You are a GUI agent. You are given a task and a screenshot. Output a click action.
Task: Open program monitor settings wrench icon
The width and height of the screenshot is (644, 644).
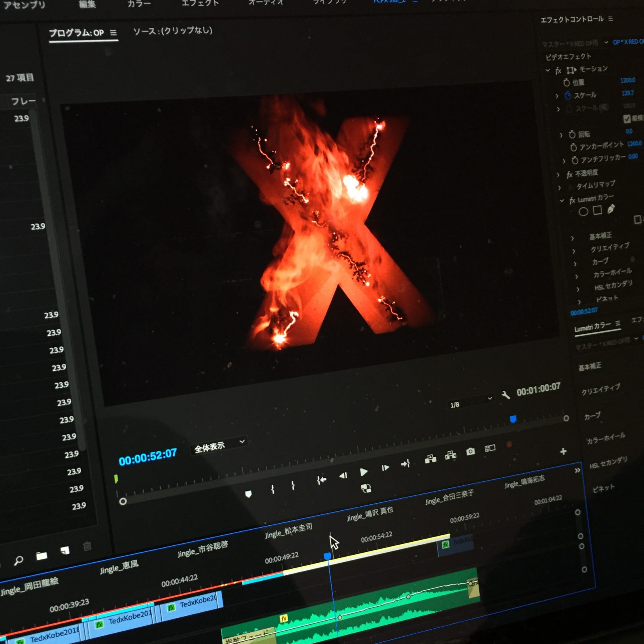pyautogui.click(x=506, y=395)
